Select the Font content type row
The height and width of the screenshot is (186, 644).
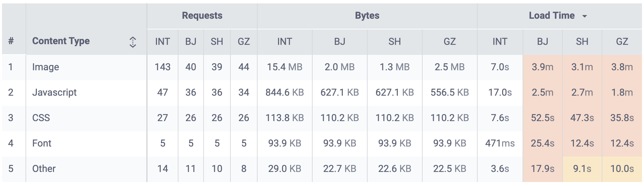322,144
